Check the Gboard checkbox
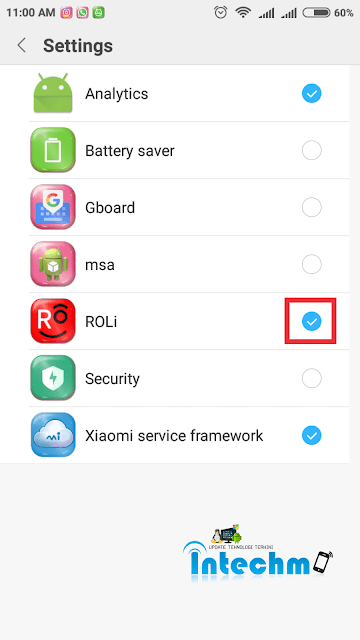 [x=311, y=208]
